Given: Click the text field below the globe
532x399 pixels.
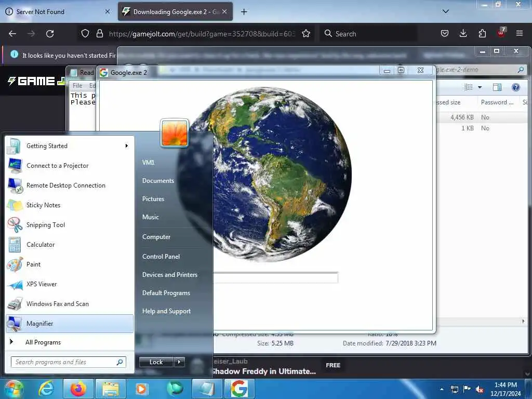Looking at the screenshot, I should pos(275,277).
